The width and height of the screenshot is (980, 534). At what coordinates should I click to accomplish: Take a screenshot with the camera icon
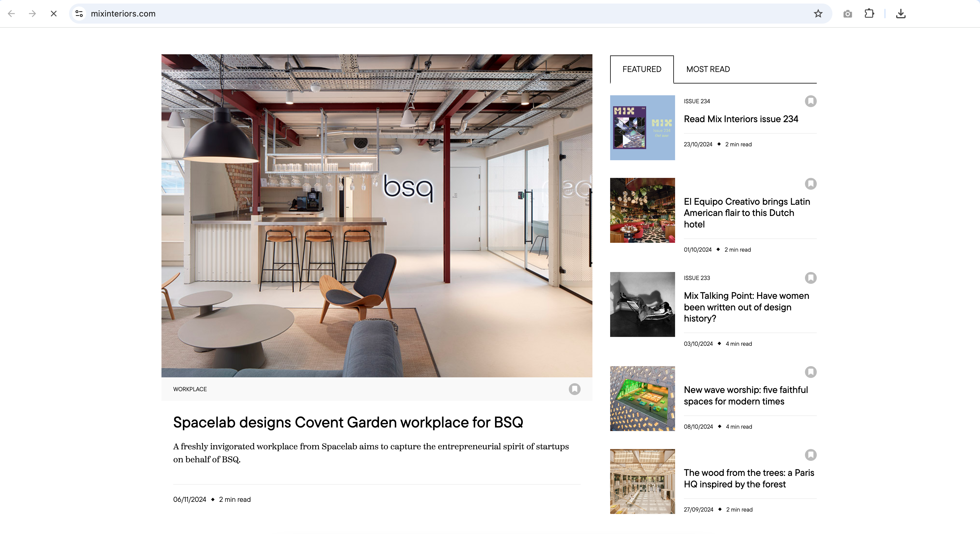pyautogui.click(x=847, y=13)
